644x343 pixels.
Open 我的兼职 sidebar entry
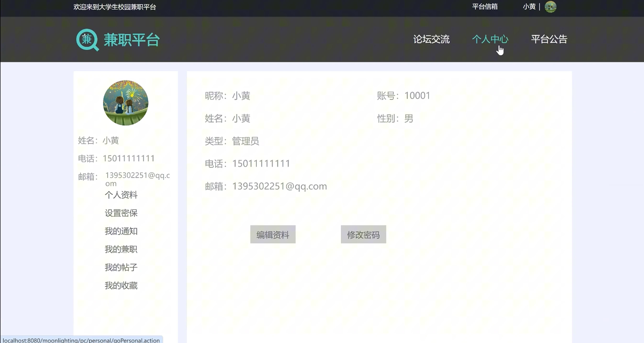point(121,249)
